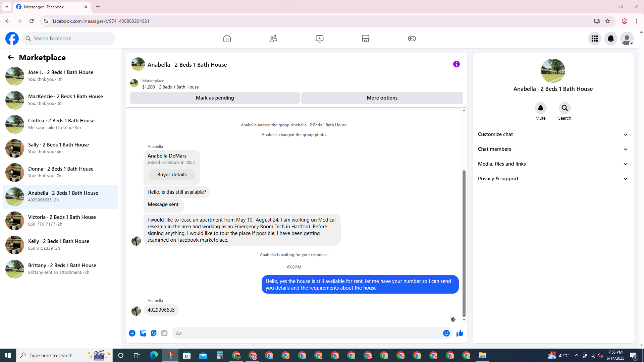Open Sally conversation
The width and height of the screenshot is (644, 362).
[60, 148]
